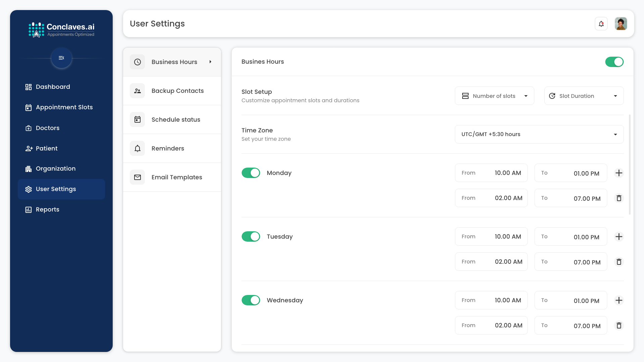Click plus icon to add Monday slot
Image resolution: width=644 pixels, height=362 pixels.
click(x=619, y=173)
